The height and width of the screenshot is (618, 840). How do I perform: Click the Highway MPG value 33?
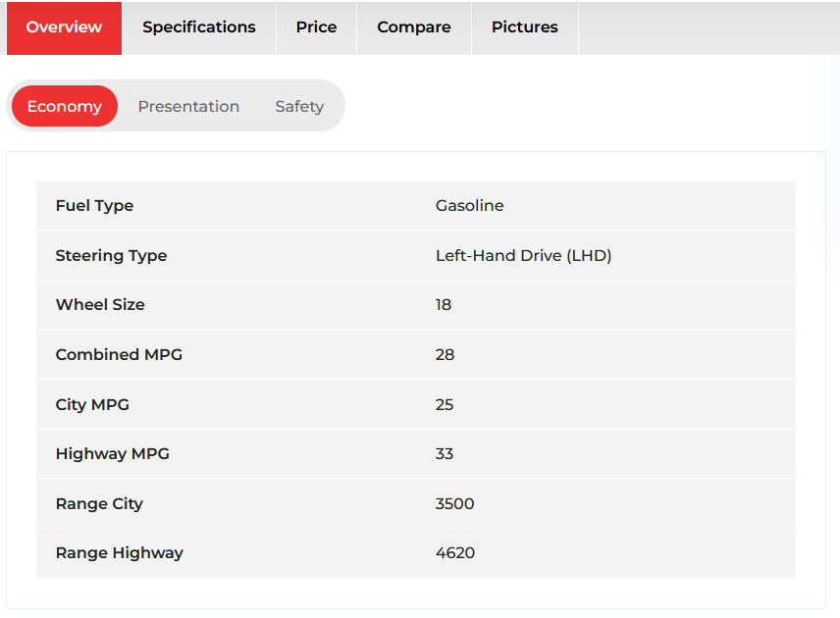445,453
